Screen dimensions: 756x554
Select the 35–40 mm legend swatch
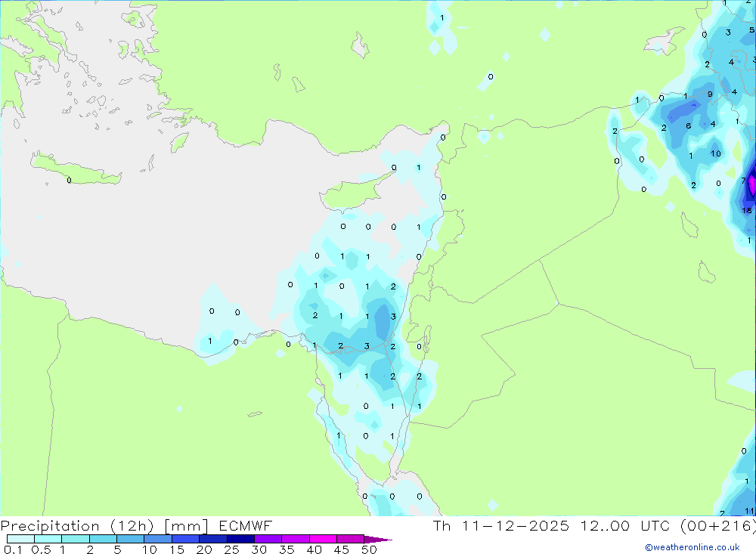click(296, 539)
